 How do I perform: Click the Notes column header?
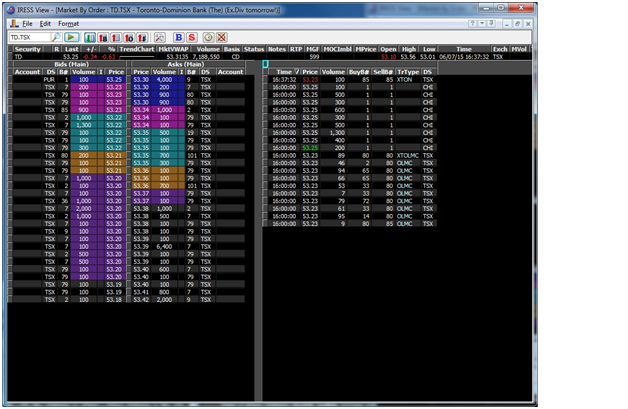coord(277,49)
